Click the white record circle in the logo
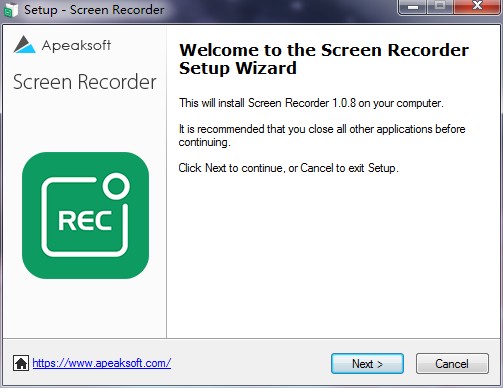 pos(116,186)
